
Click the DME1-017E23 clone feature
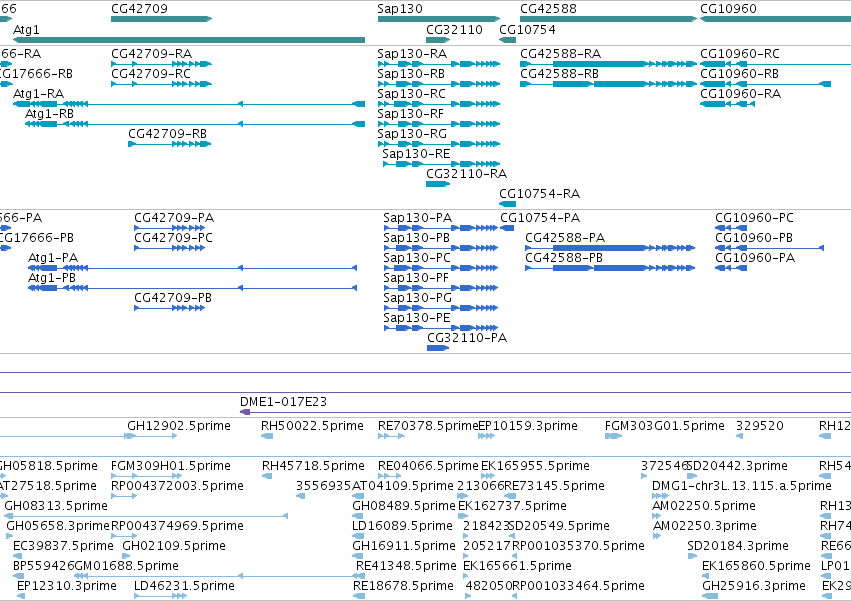(x=545, y=413)
